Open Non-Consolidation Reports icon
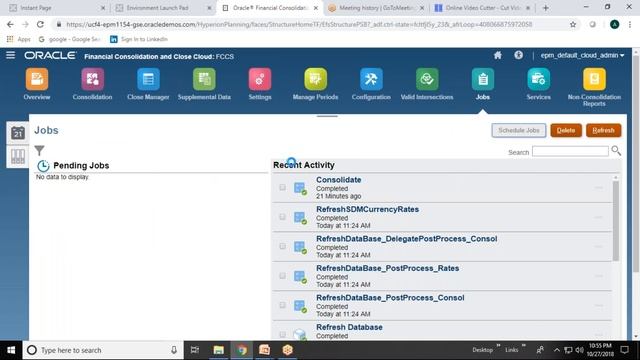640x360 pixels. (594, 79)
